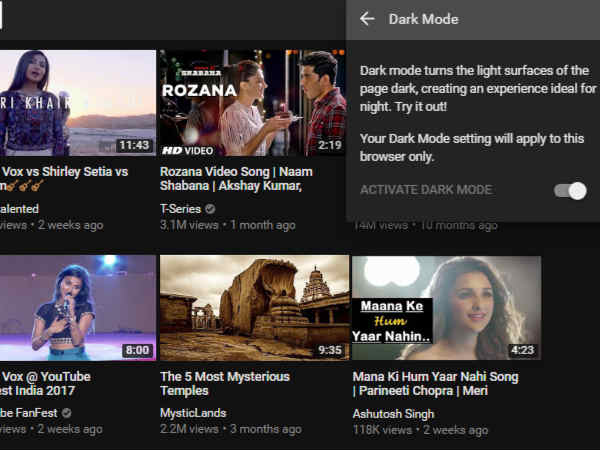Image resolution: width=600 pixels, height=450 pixels.
Task: Click the HD VIDEO logo on the Rozana thumbnail
Action: pos(188,149)
